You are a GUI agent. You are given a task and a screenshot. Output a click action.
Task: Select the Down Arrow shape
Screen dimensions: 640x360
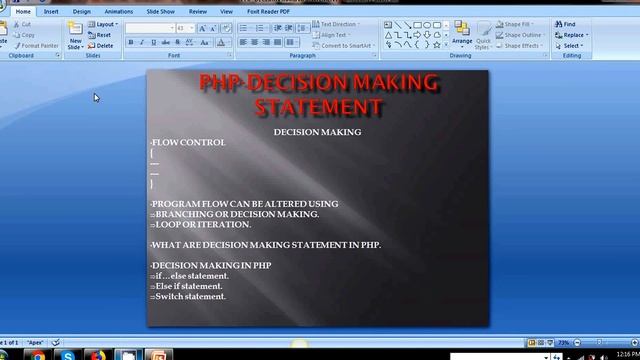427,36
